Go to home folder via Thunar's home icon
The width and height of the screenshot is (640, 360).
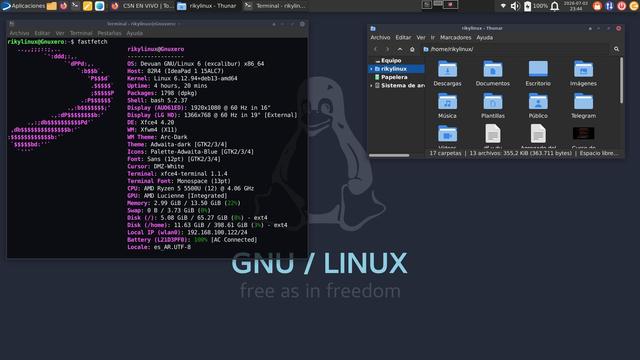tap(412, 49)
